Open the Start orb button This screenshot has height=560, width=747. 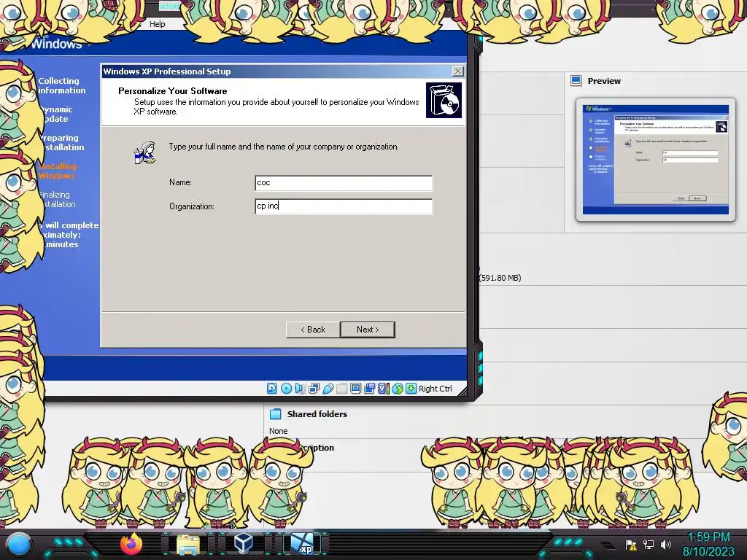click(x=18, y=544)
